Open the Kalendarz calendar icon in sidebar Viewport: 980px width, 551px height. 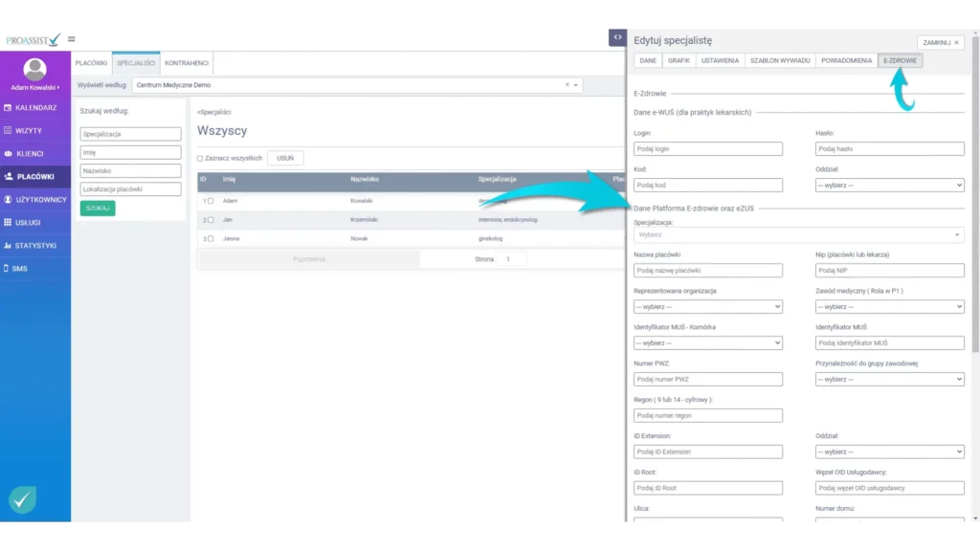(8, 108)
